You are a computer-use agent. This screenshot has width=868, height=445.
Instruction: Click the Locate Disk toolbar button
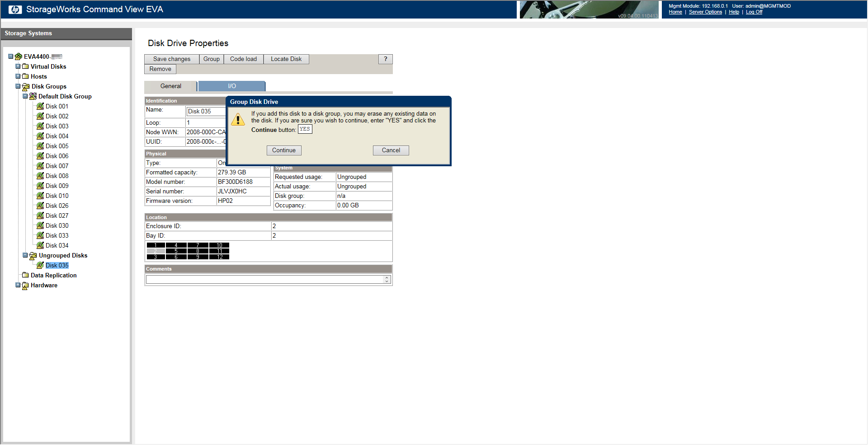point(286,59)
